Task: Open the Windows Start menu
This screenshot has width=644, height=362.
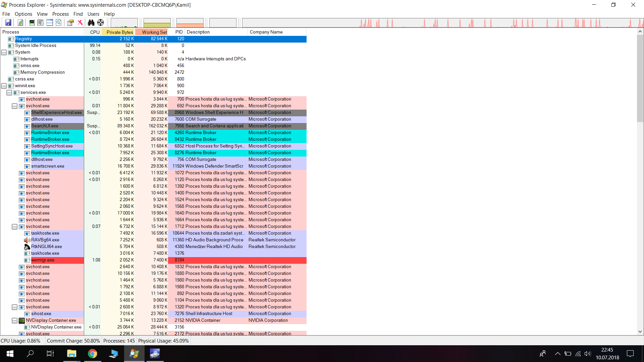Action: pyautogui.click(x=10, y=354)
